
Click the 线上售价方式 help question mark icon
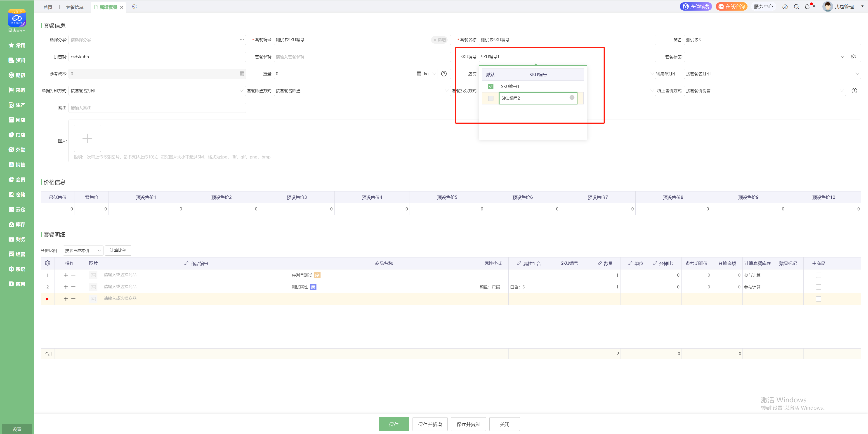click(x=854, y=91)
